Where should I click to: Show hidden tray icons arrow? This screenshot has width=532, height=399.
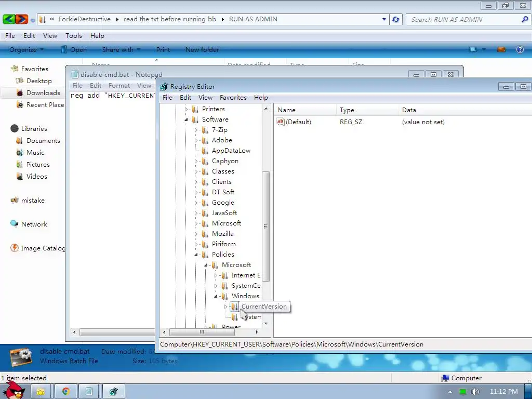point(450,392)
